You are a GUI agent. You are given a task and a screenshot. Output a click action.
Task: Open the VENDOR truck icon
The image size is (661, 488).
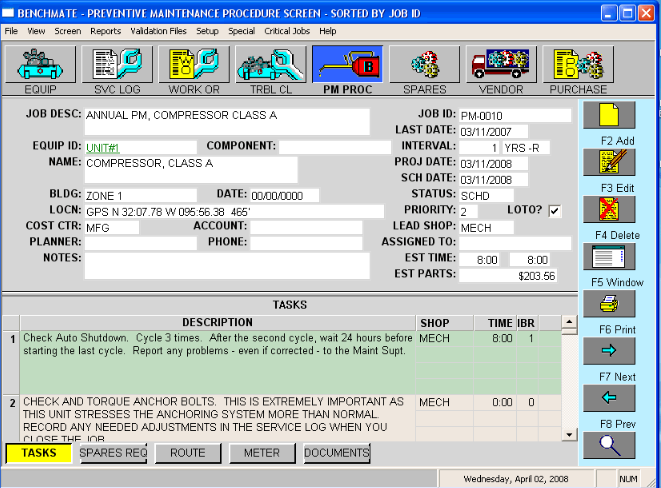point(502,65)
